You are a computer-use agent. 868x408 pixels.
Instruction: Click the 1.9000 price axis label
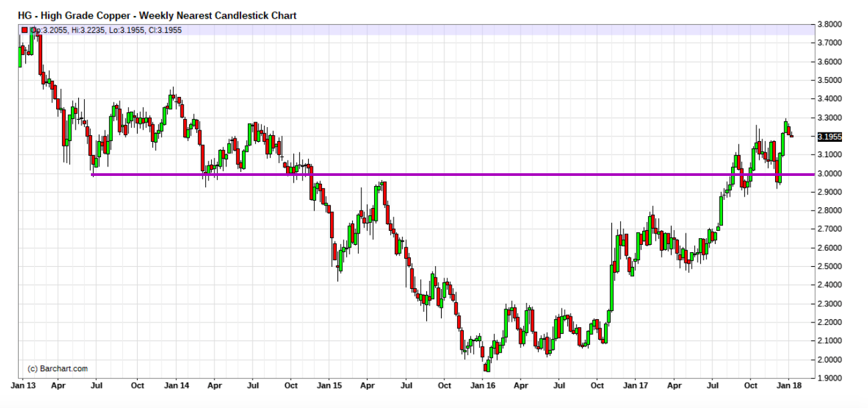click(830, 378)
